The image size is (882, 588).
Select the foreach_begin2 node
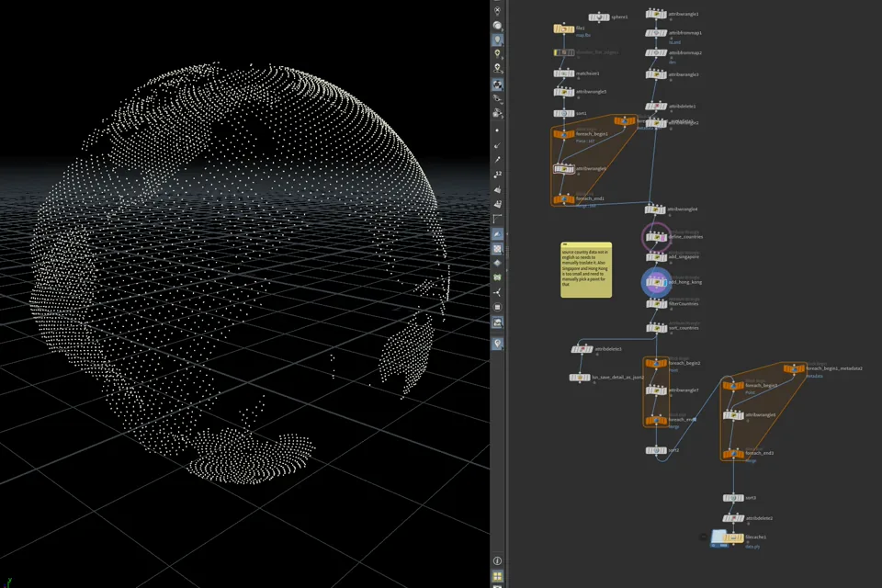coord(656,364)
